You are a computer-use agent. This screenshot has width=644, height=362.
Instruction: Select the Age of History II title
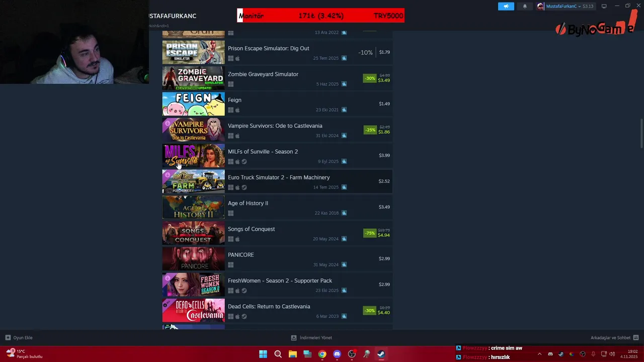click(248, 203)
